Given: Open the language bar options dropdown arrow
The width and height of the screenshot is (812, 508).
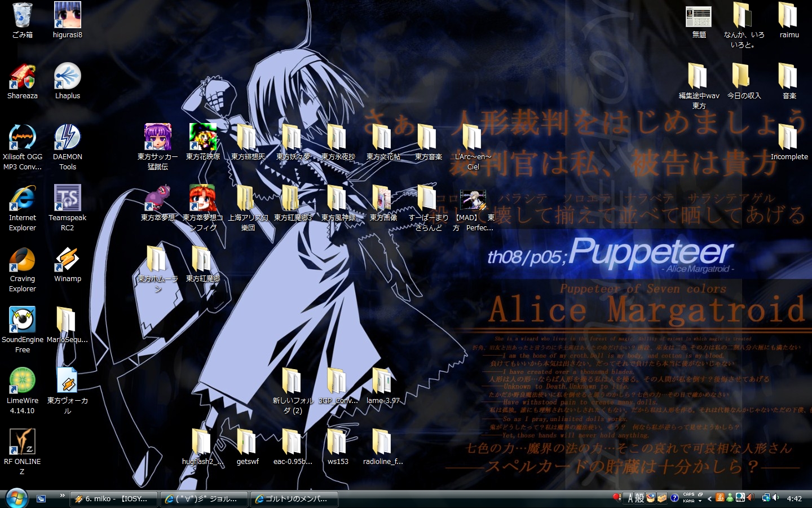Looking at the screenshot, I should pyautogui.click(x=700, y=501).
